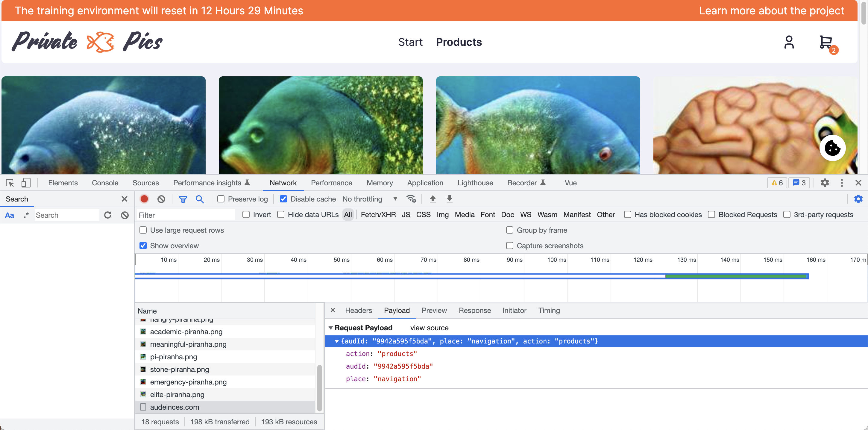
Task: Toggle the device toolbar icon
Action: click(26, 183)
